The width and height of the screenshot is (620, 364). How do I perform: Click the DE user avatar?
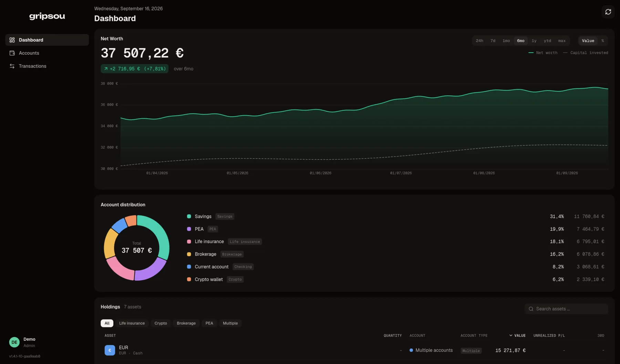click(x=14, y=342)
